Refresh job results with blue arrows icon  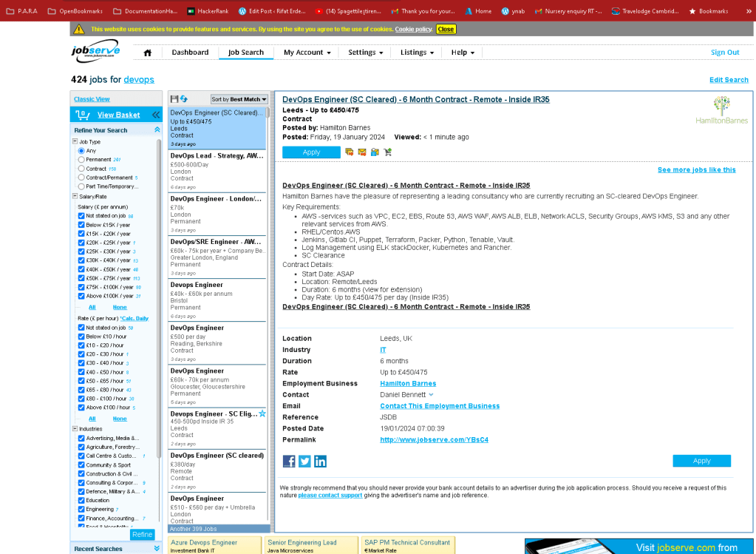(184, 99)
